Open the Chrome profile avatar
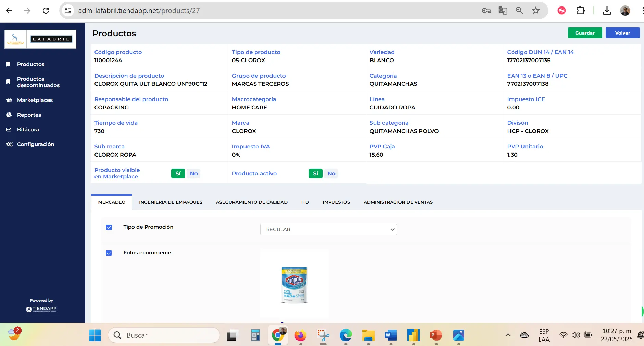Screen dimensions: 644x346 pos(625,11)
